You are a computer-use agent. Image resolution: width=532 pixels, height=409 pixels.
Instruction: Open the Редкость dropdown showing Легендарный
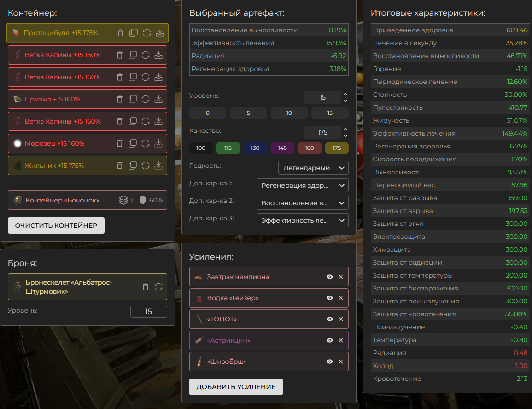coord(313,168)
